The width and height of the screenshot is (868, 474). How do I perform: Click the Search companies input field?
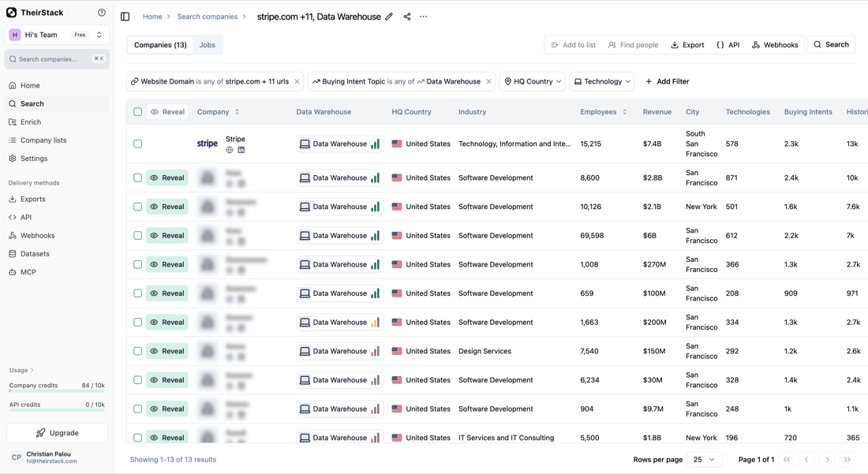pyautogui.click(x=57, y=59)
